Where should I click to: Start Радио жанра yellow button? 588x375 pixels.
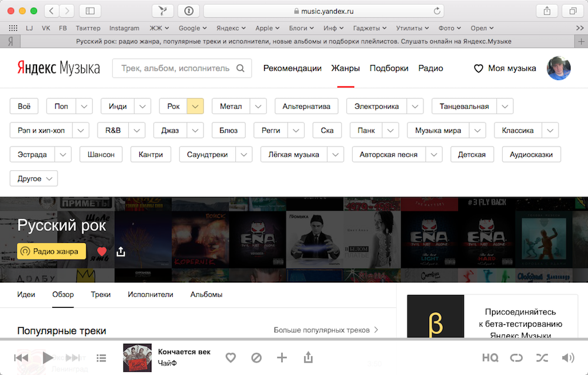51,251
